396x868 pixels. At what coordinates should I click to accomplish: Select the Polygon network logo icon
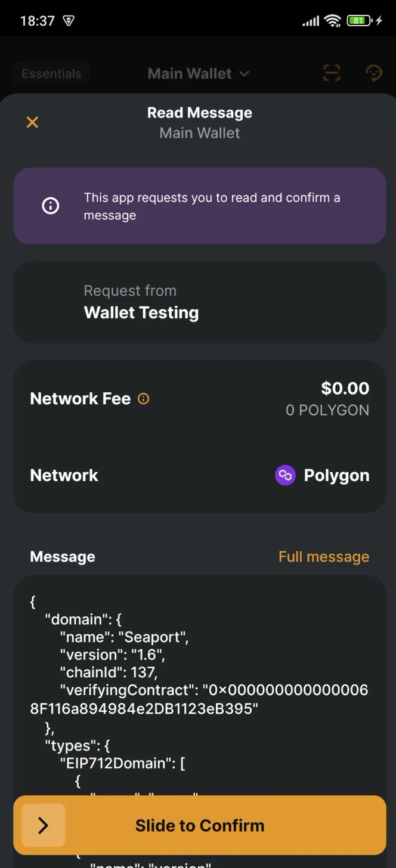[x=285, y=475]
